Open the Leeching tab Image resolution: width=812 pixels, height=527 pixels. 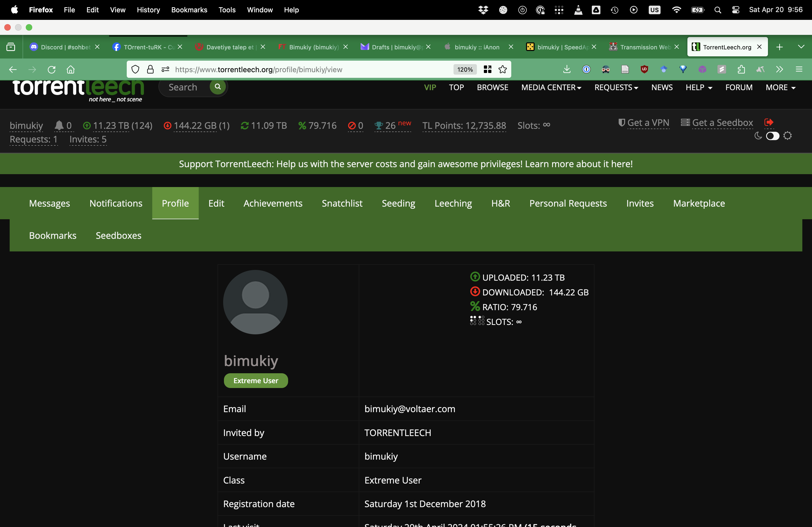pyautogui.click(x=453, y=203)
